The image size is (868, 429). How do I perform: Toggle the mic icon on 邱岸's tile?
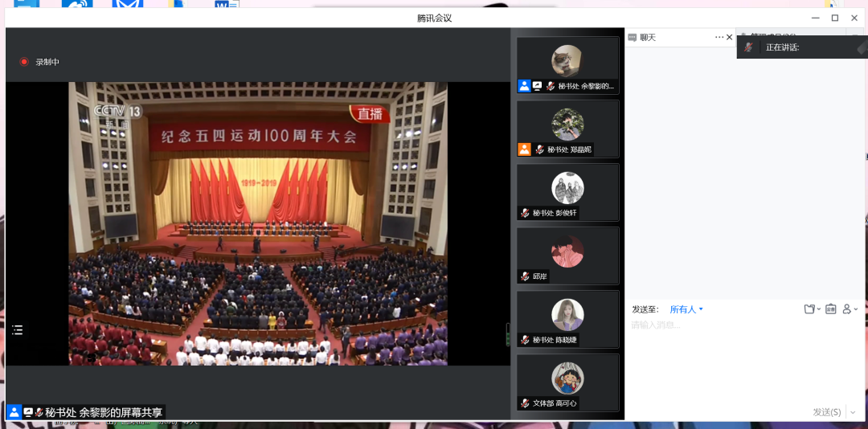(x=525, y=276)
